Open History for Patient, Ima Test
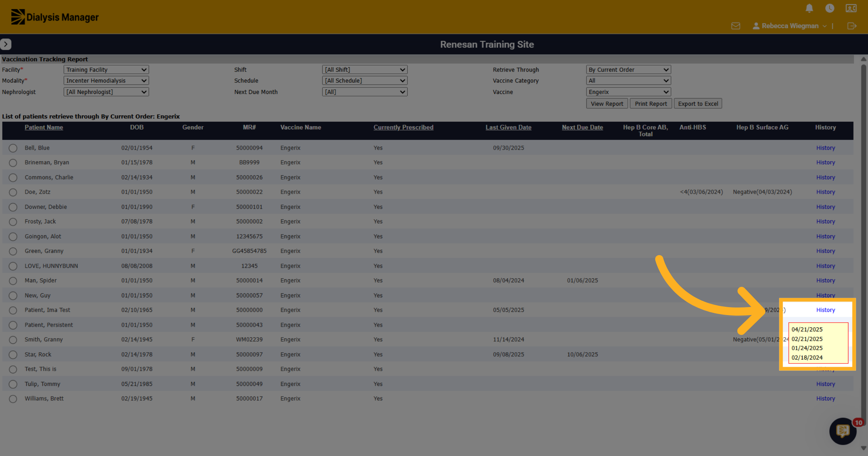This screenshot has width=868, height=456. pos(825,310)
